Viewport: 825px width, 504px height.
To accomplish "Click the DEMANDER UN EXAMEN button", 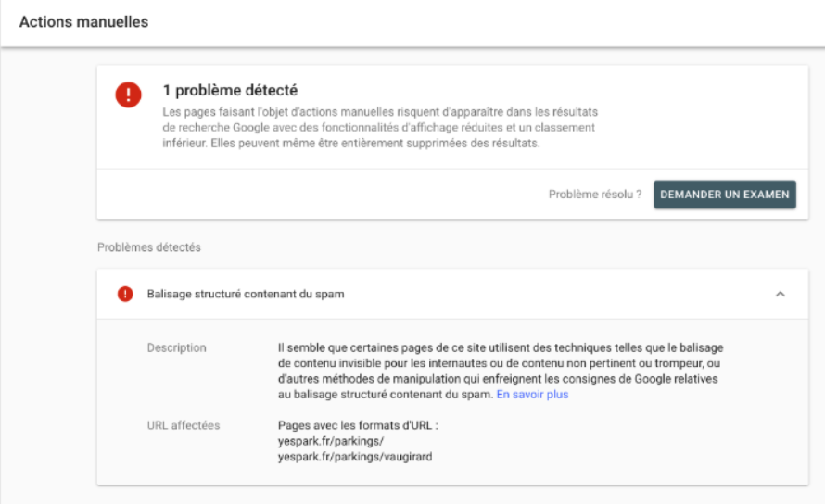I will [725, 195].
